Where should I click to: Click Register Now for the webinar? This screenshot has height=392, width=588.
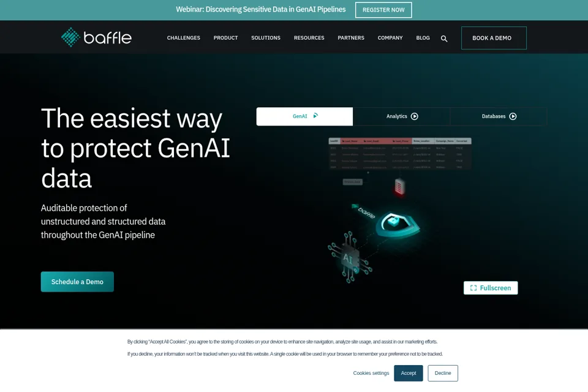(383, 10)
